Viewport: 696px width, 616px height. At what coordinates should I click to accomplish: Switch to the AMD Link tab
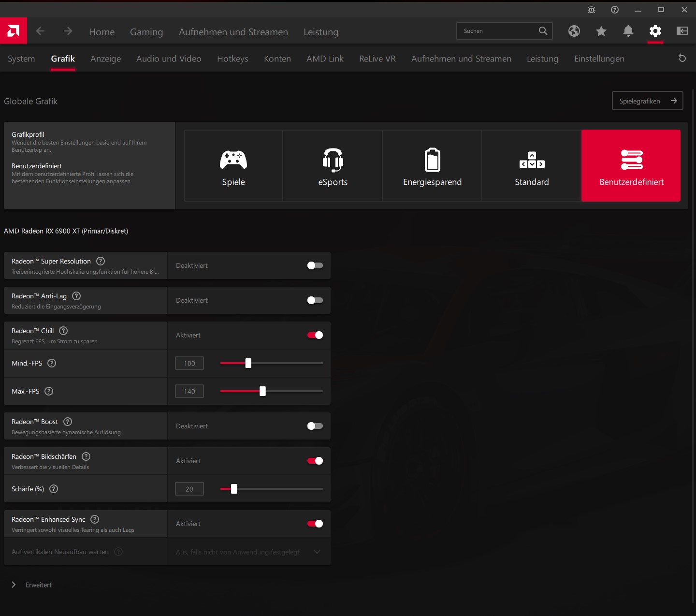pos(325,59)
